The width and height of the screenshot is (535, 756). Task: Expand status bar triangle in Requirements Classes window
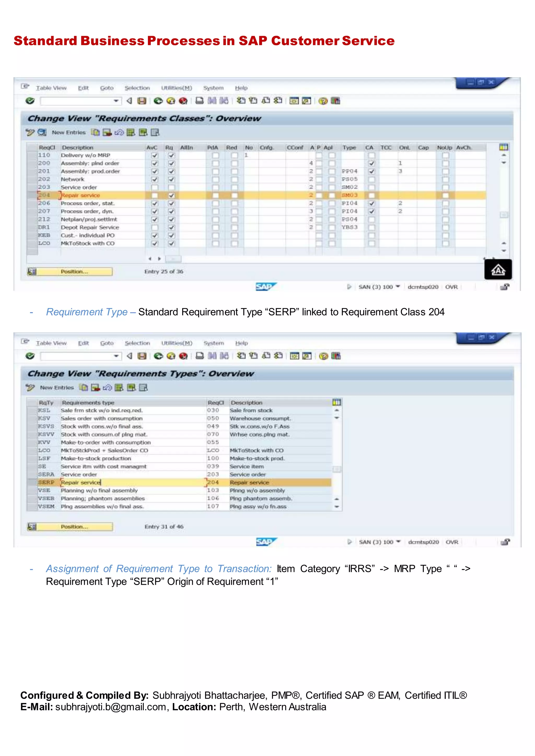349,286
